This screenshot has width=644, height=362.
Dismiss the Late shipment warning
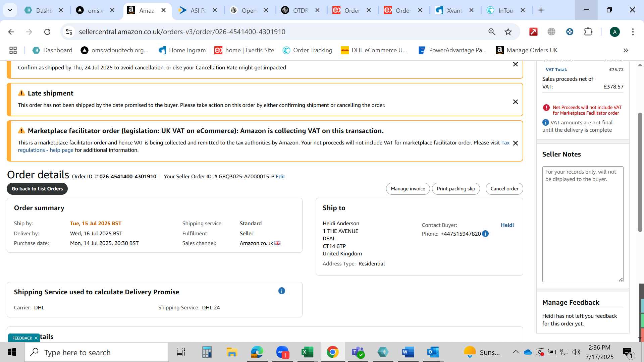pyautogui.click(x=516, y=102)
